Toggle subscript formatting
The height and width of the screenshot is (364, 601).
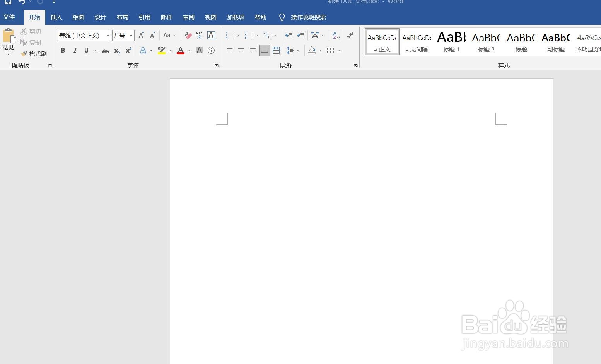[x=117, y=51]
